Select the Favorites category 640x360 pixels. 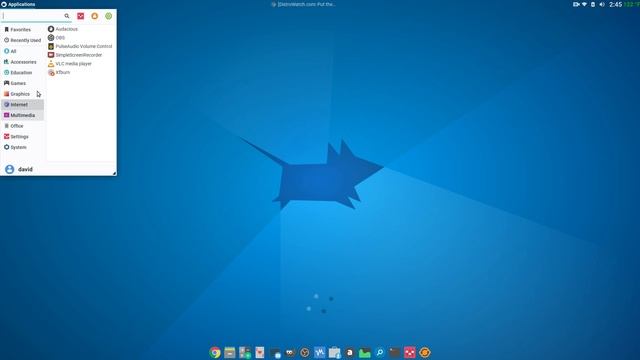pos(22,29)
